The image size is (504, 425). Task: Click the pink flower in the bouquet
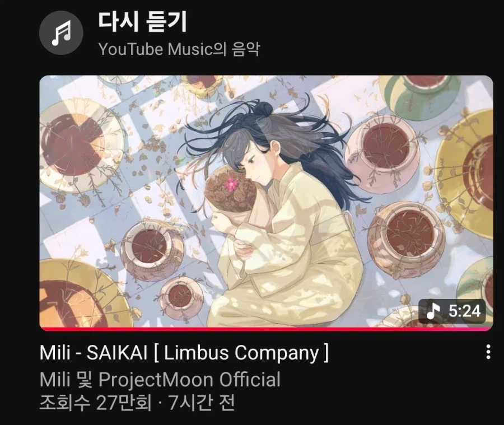pos(231,183)
